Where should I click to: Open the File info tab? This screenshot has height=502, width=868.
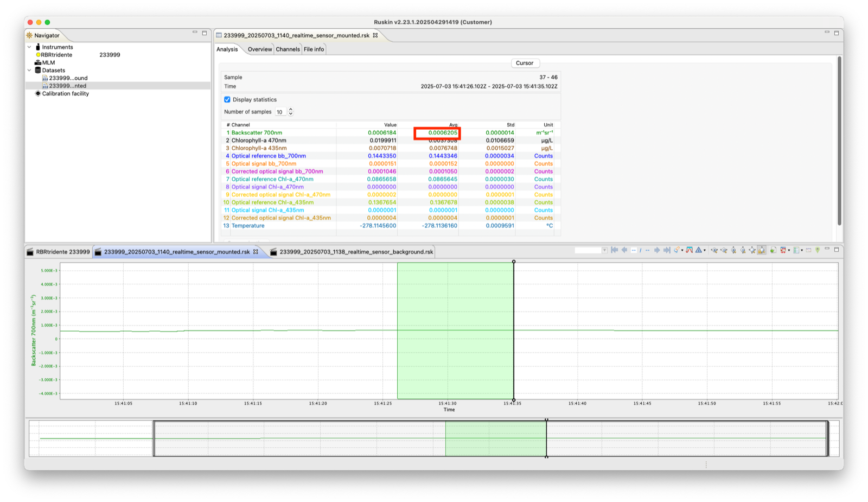click(314, 49)
